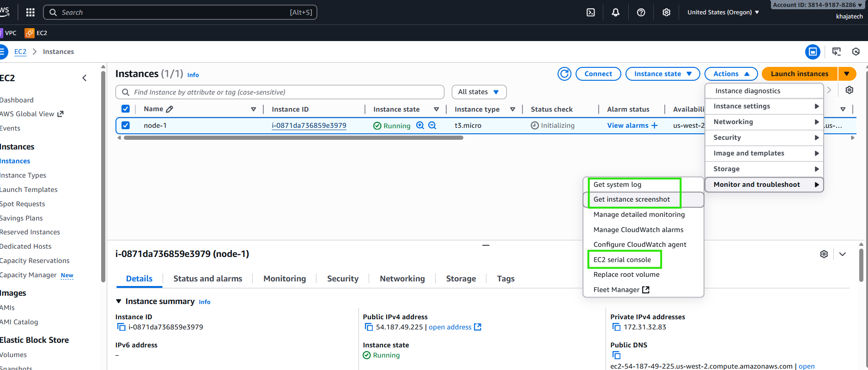868x370 pixels.
Task: Click open address link for public IP
Action: [x=455, y=327]
